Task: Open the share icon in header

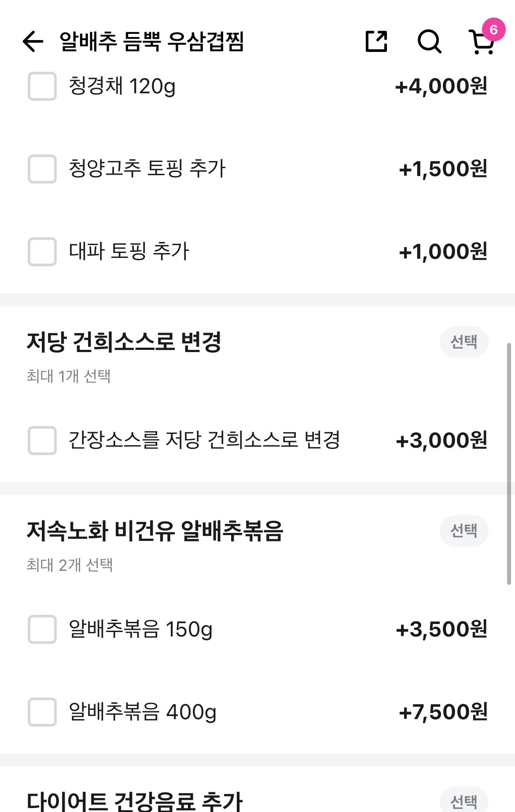Action: coord(376,42)
